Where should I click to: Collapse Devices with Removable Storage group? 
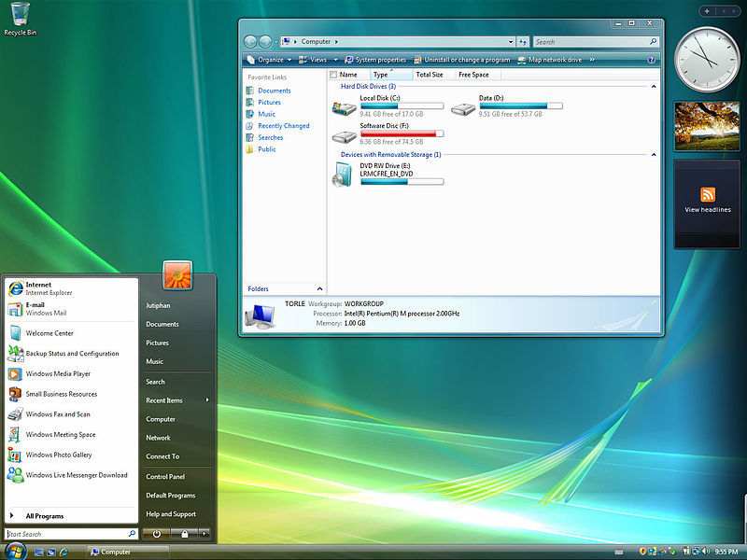coord(654,155)
